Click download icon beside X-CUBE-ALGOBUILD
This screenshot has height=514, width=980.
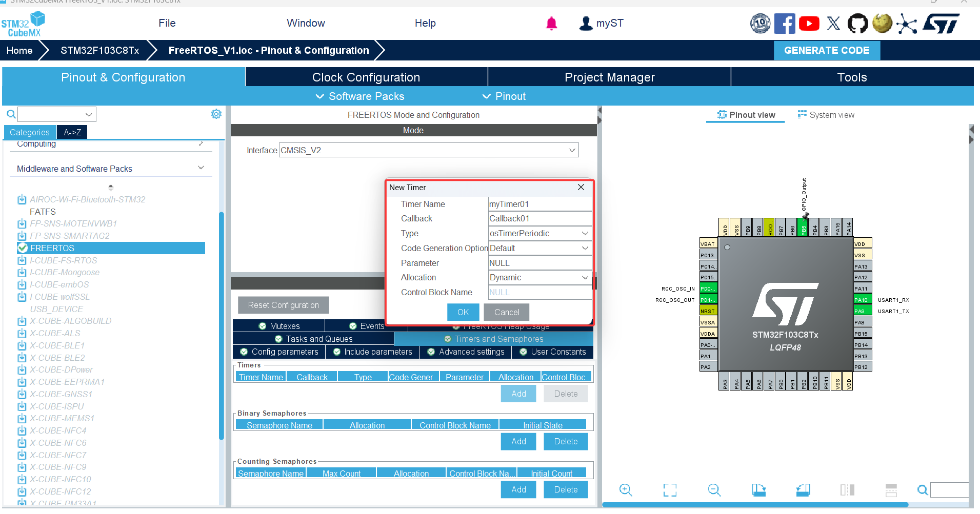(22, 321)
